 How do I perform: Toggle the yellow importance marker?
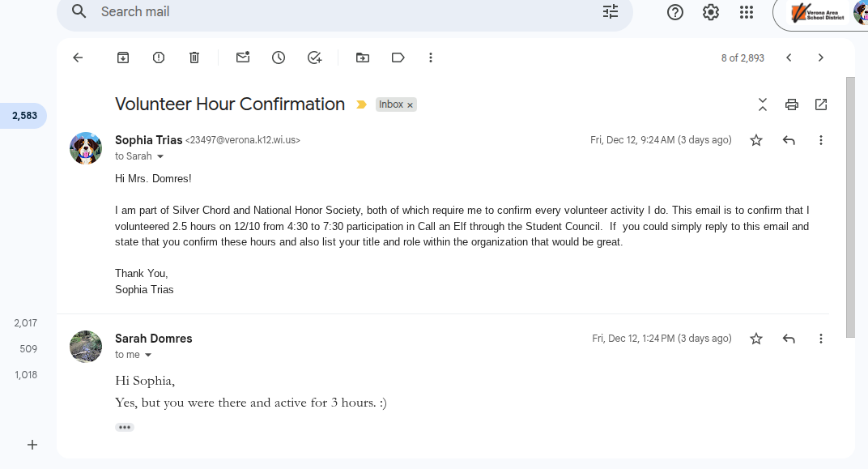(362, 104)
